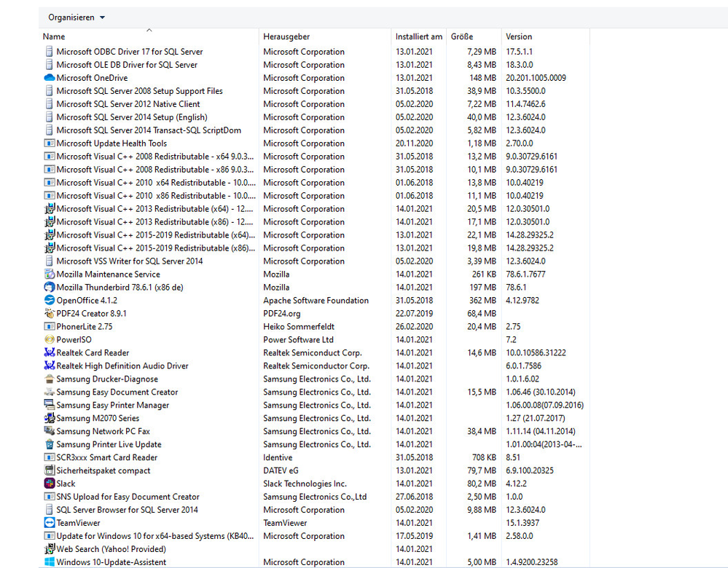Select Microsoft SQL Server 2014 Transact-SQL ScriptDom
Screen dimensions: 728x568
pyautogui.click(x=149, y=130)
